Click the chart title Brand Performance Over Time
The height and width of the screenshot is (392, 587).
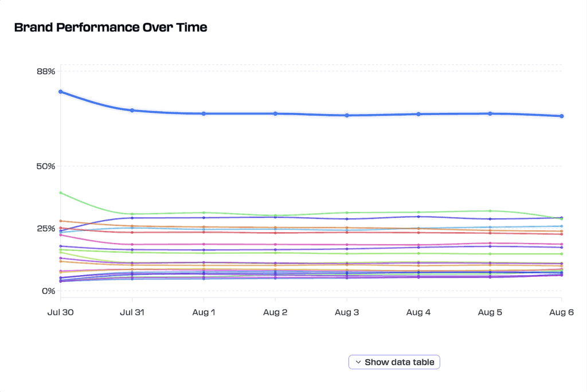click(x=111, y=27)
